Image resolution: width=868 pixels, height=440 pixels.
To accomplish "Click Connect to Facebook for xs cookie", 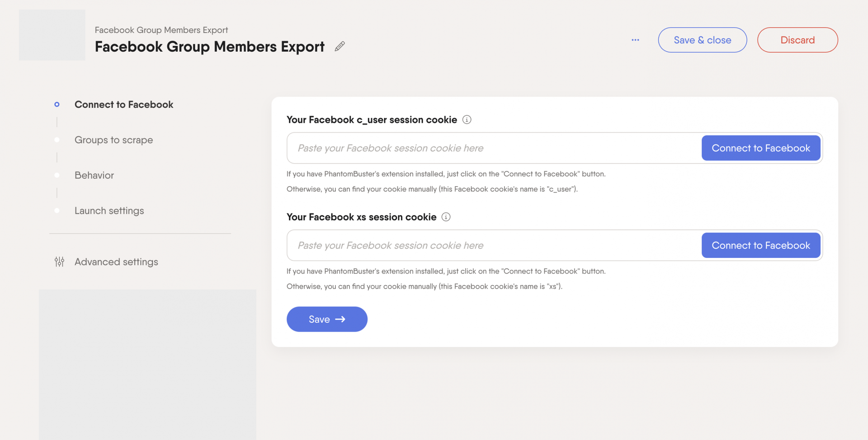I will 761,245.
